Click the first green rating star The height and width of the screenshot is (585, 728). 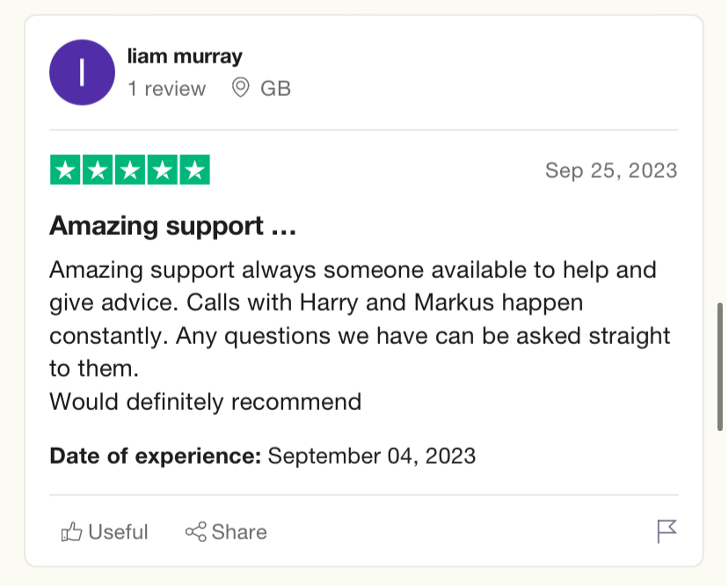point(65,170)
